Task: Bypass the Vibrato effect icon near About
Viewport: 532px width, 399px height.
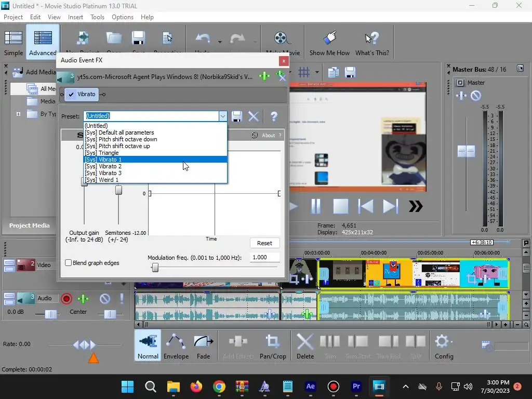Action: coord(255,136)
